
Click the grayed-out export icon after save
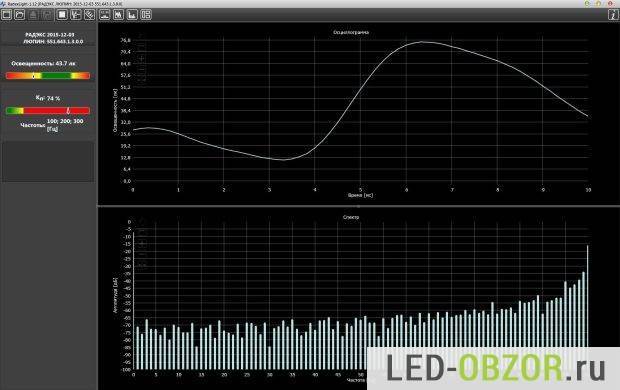(x=47, y=15)
